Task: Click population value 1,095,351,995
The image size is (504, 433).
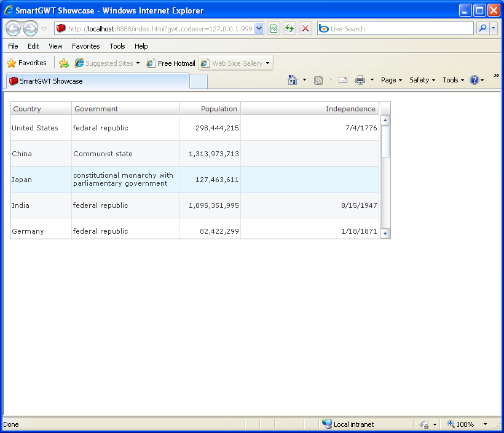Action: click(214, 205)
